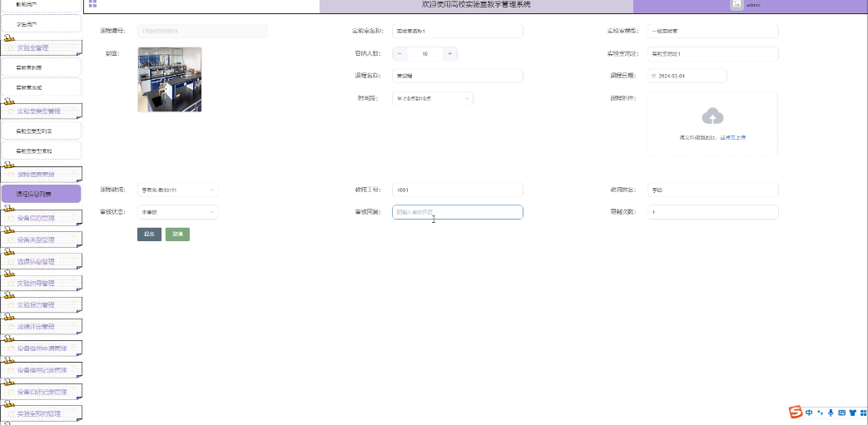Screen dimensions: 868x425
Task: Expand the 设备类型管理 sidebar menu
Action: pyautogui.click(x=42, y=240)
